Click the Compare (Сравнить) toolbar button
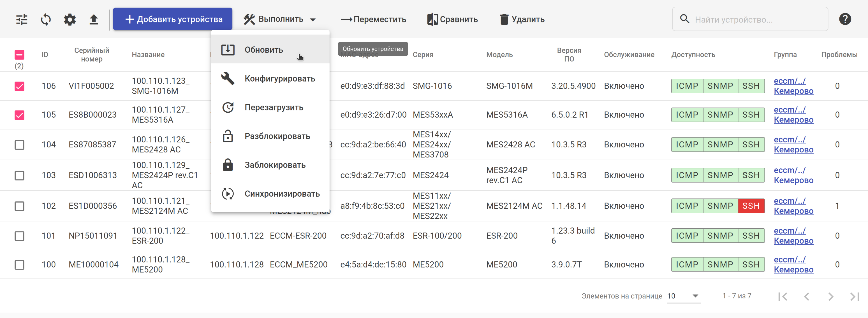This screenshot has width=868, height=318. pos(453,20)
